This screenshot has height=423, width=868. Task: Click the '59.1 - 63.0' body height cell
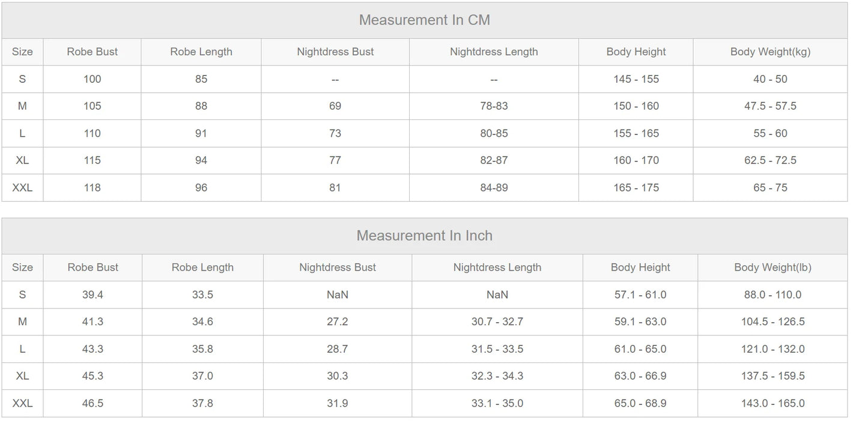(640, 322)
